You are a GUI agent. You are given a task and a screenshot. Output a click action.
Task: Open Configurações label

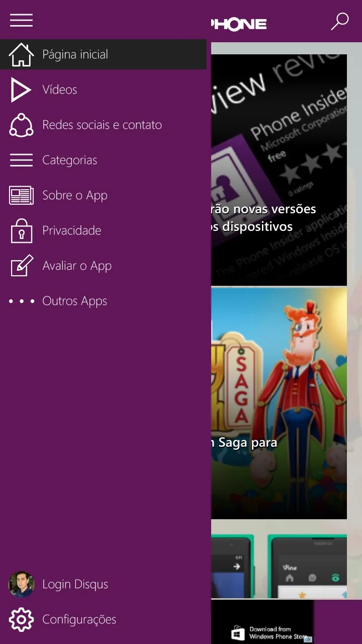pos(79,619)
